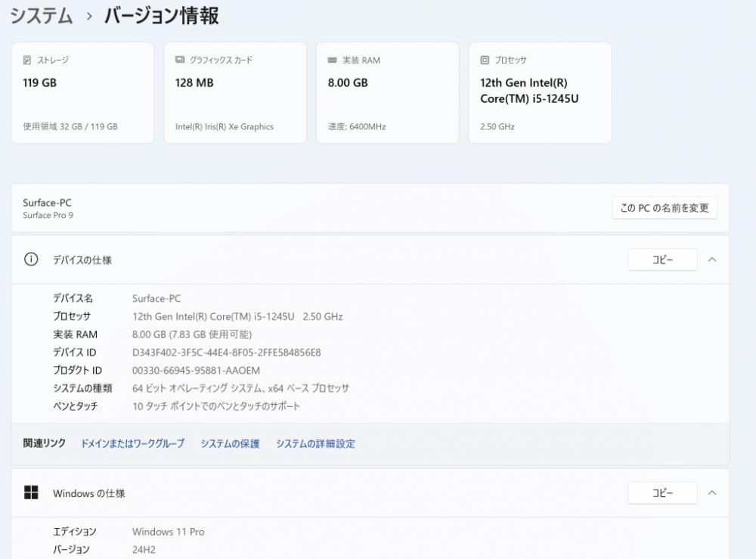Click the プロダクト ID label
The width and height of the screenshot is (756, 559).
(x=77, y=371)
